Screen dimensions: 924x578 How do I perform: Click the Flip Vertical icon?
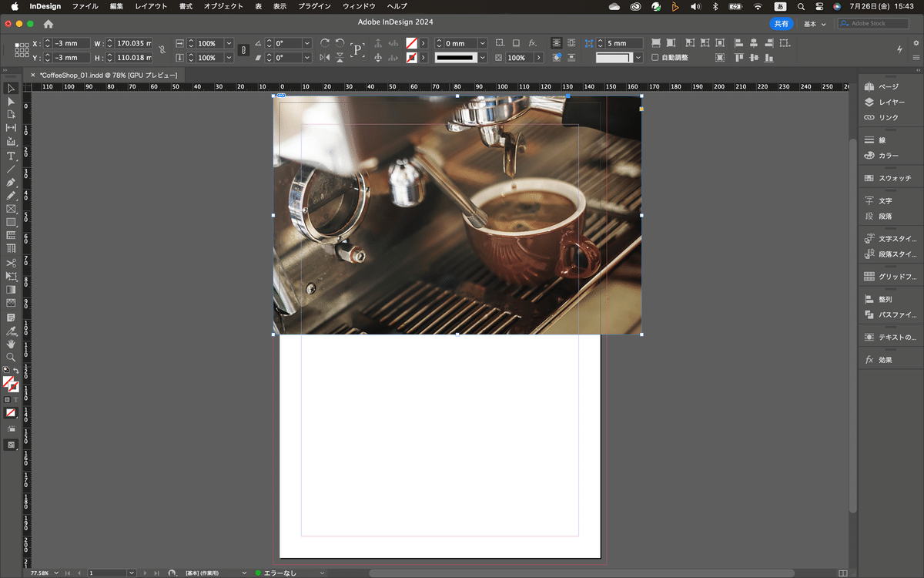click(x=340, y=58)
